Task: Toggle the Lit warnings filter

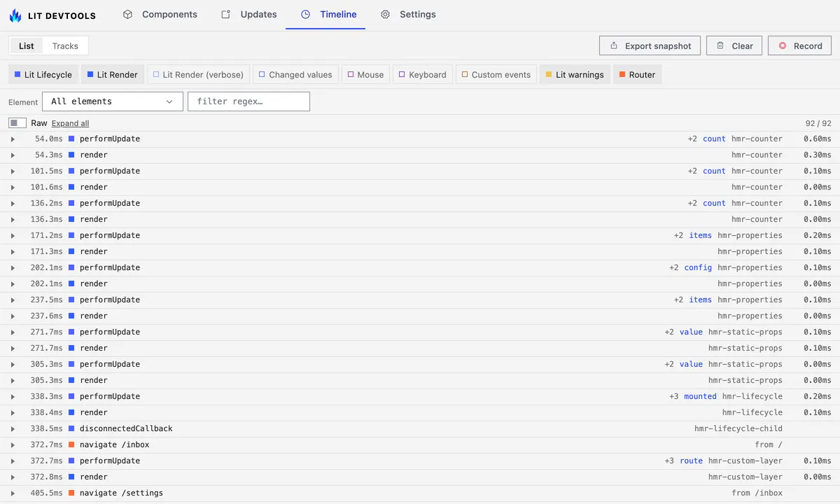Action: [x=575, y=75]
